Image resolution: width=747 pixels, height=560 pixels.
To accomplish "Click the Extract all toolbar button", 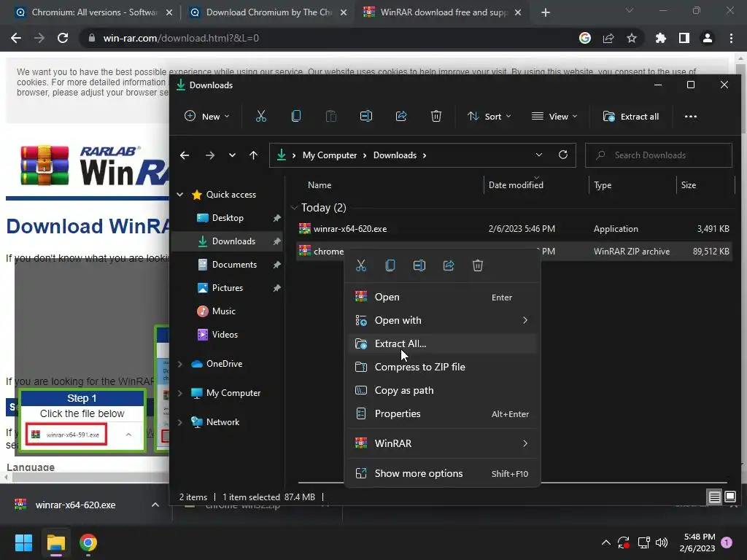I will (x=631, y=116).
